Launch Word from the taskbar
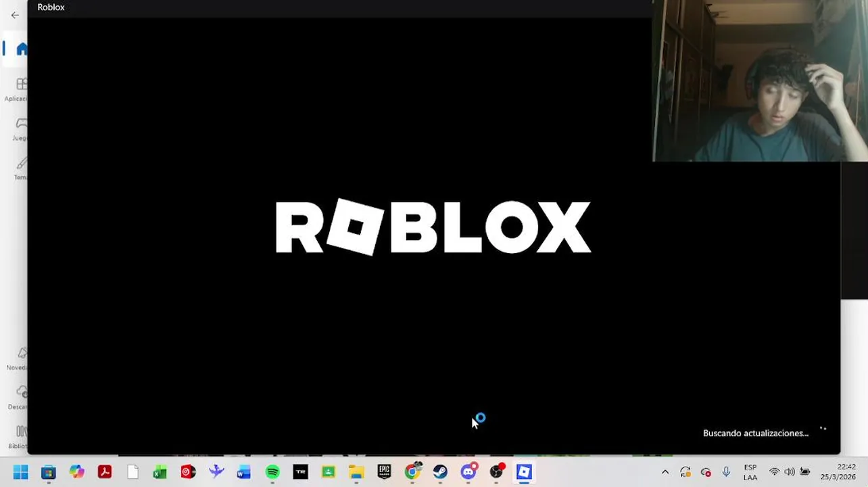Screen dimensions: 868x487 244,472
